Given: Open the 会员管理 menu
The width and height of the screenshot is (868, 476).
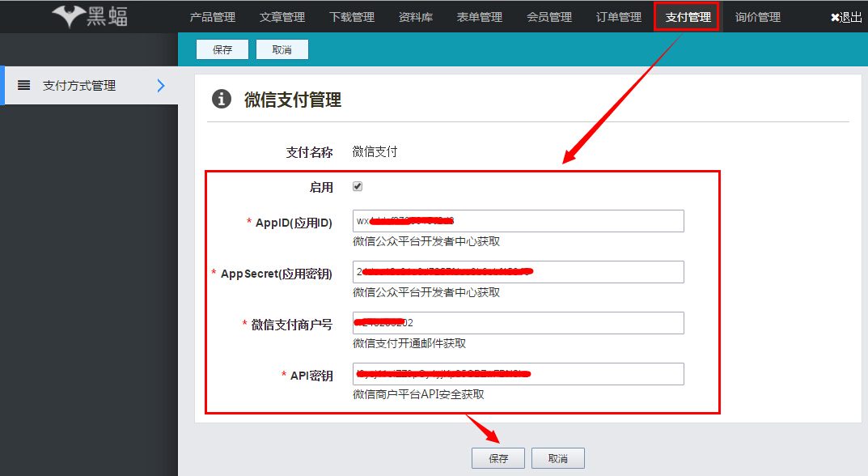Looking at the screenshot, I should pos(548,16).
